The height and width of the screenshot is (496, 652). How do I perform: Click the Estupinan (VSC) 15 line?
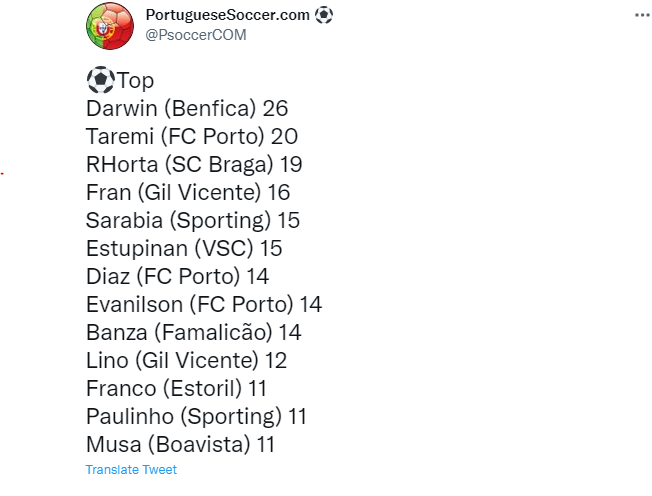[x=184, y=249]
